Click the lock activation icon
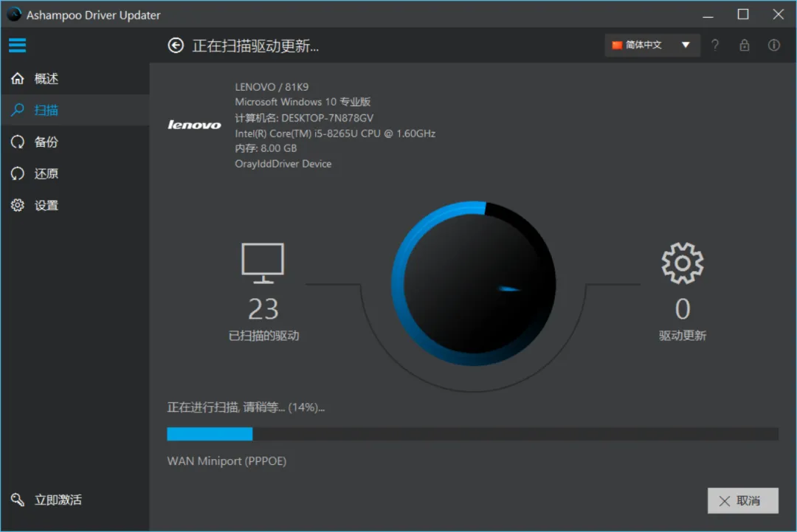The image size is (797, 532). point(744,45)
